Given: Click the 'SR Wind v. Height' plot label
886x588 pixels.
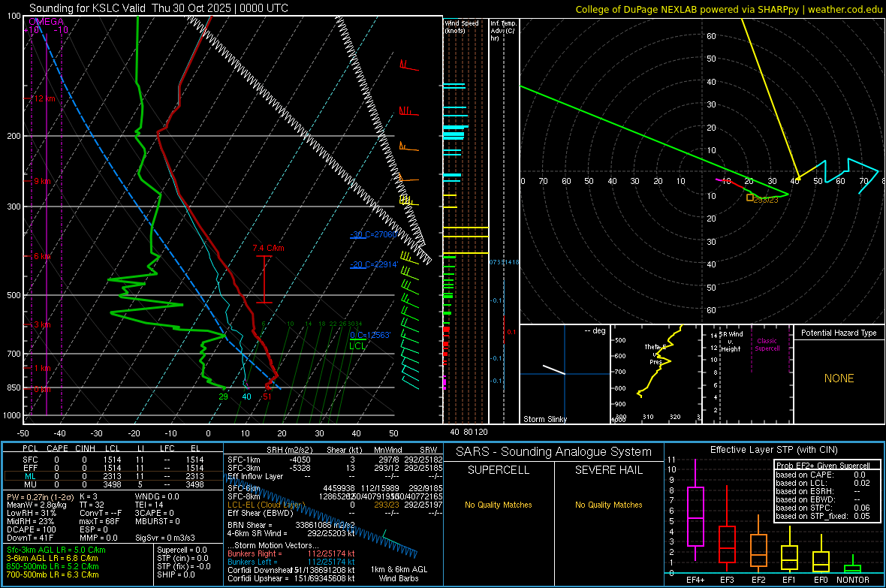Looking at the screenshot, I should 731,342.
